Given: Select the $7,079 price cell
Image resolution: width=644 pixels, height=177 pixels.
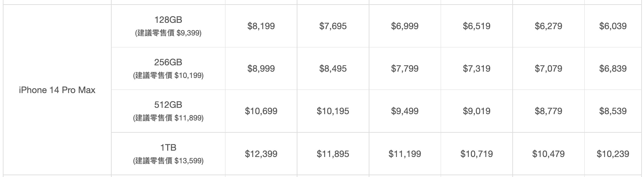Looking at the screenshot, I should [548, 68].
